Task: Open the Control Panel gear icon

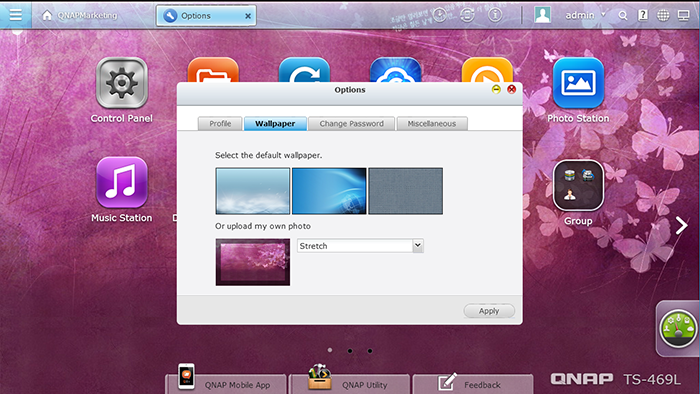Action: click(121, 83)
